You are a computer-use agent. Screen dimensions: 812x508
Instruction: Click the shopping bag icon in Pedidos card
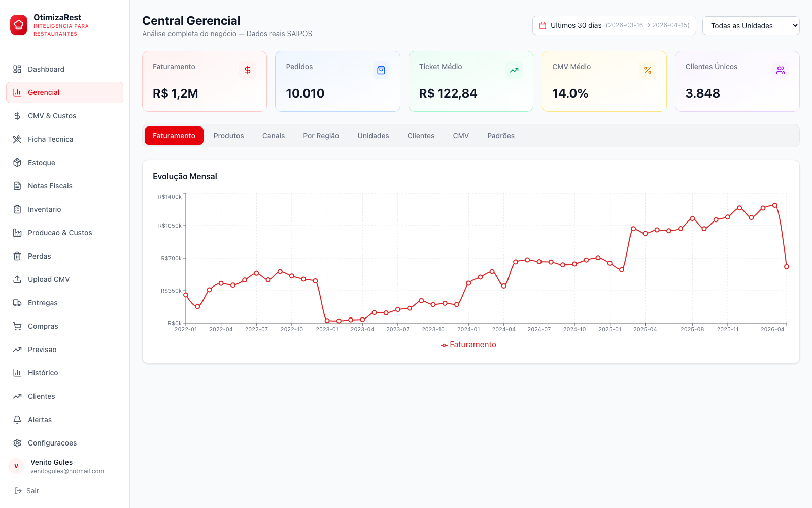(x=381, y=70)
